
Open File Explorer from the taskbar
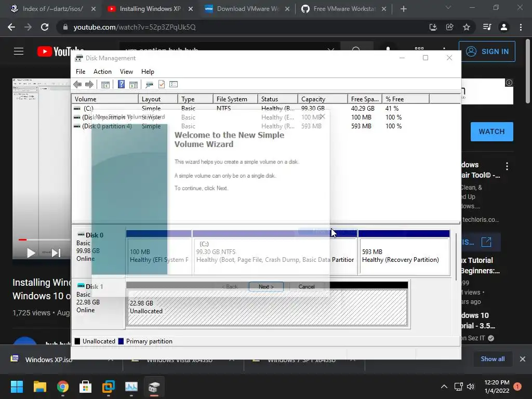pos(39,387)
